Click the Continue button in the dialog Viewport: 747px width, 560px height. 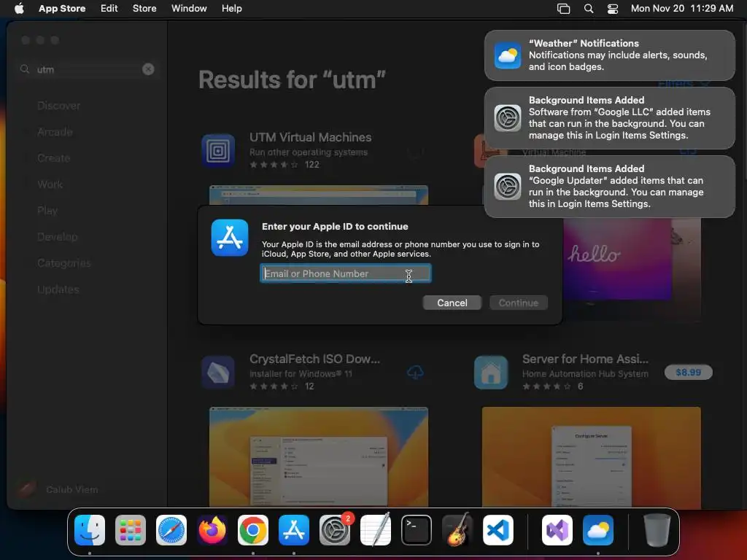[x=519, y=303]
